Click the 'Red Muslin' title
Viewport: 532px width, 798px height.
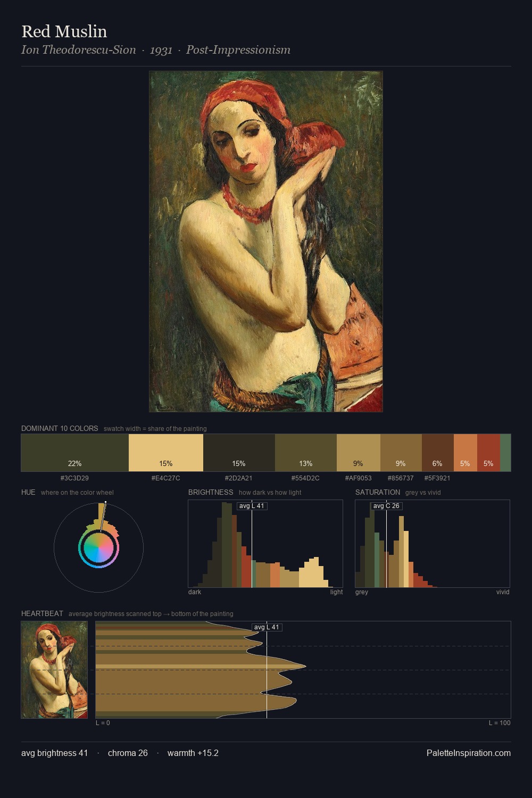point(64,31)
